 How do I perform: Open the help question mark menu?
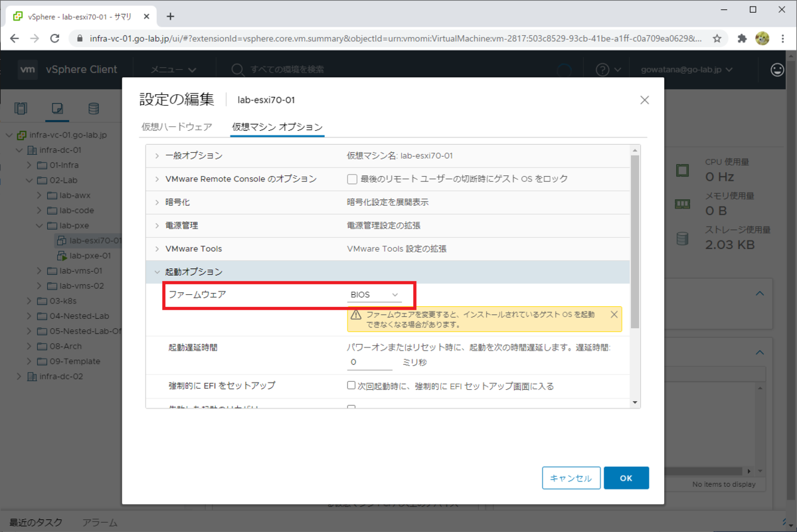point(608,70)
